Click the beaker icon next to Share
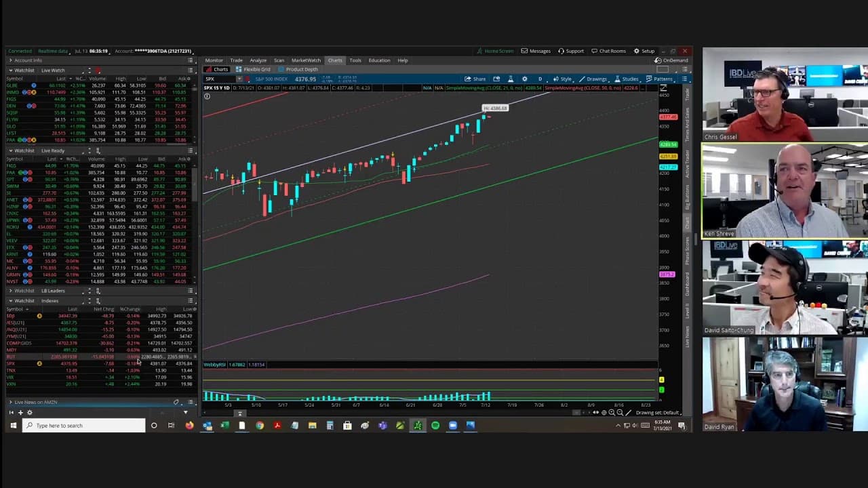 click(511, 79)
